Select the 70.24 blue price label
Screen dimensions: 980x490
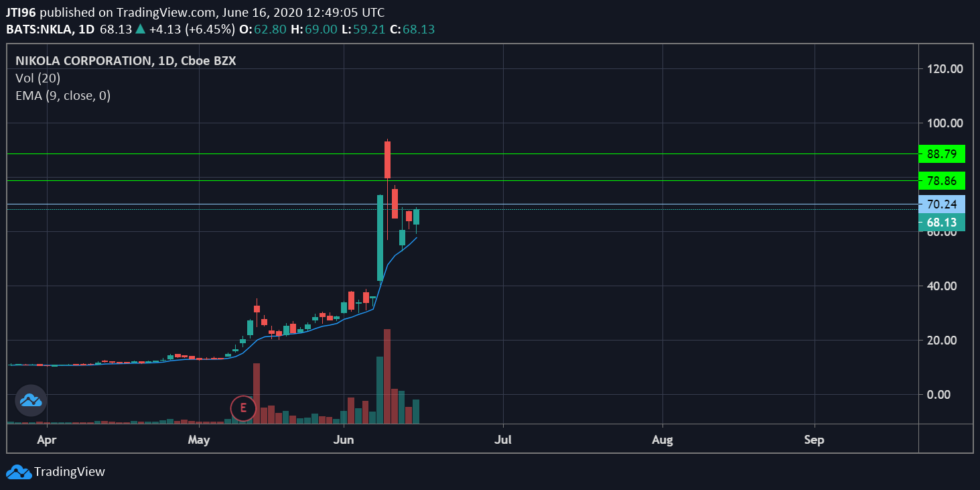(942, 204)
